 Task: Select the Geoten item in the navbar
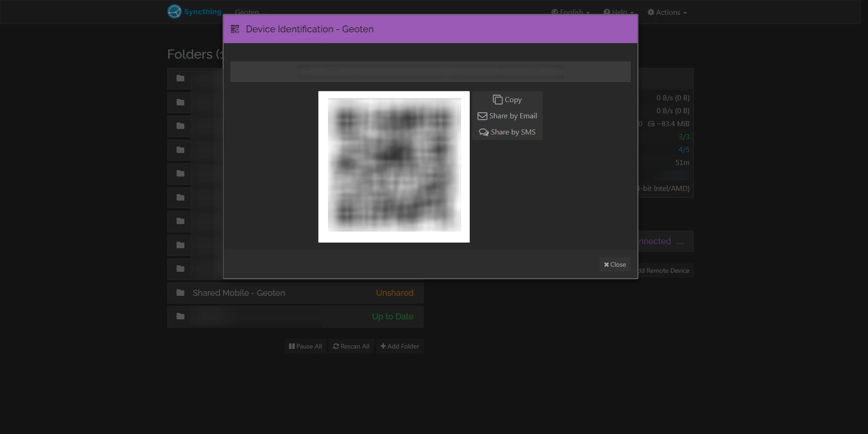tap(247, 12)
